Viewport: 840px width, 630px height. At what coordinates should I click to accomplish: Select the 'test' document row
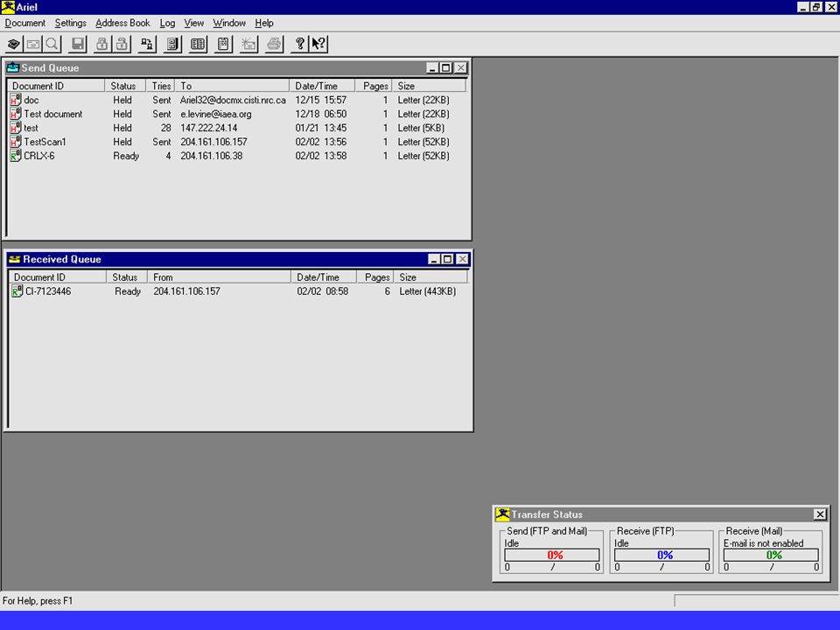pos(31,128)
